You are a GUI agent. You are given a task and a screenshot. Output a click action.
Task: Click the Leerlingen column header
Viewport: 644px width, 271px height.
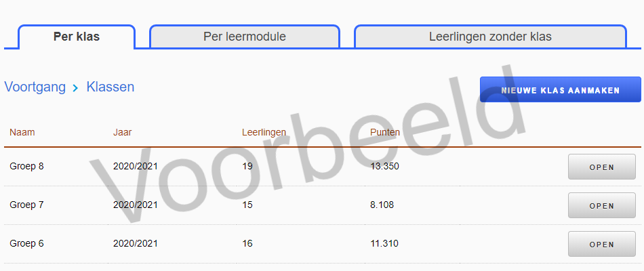pos(264,132)
